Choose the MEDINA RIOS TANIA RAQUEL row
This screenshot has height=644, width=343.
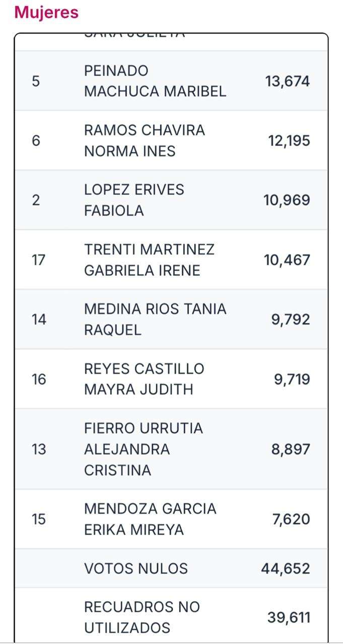tap(155, 319)
